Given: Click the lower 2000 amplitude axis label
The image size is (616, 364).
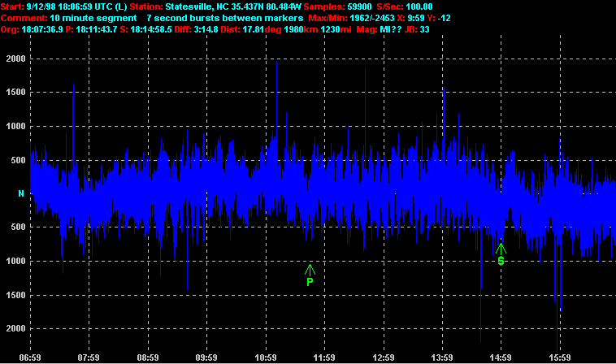Looking at the screenshot, I should (15, 328).
